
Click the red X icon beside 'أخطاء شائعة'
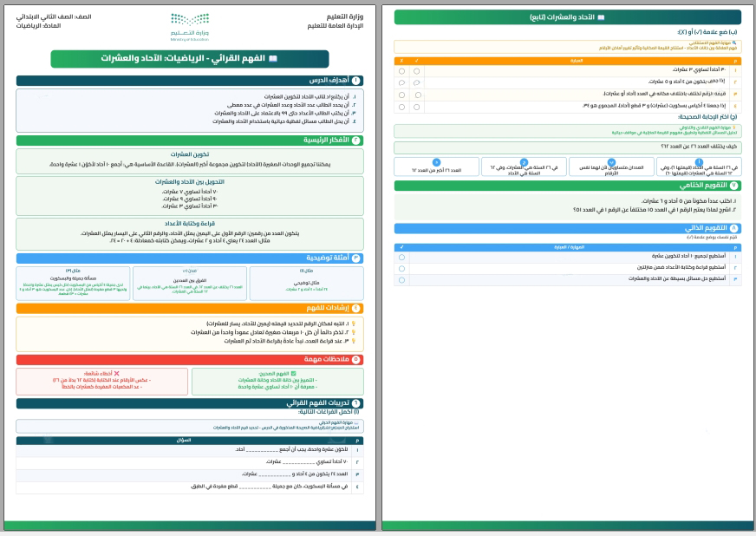pos(116,374)
